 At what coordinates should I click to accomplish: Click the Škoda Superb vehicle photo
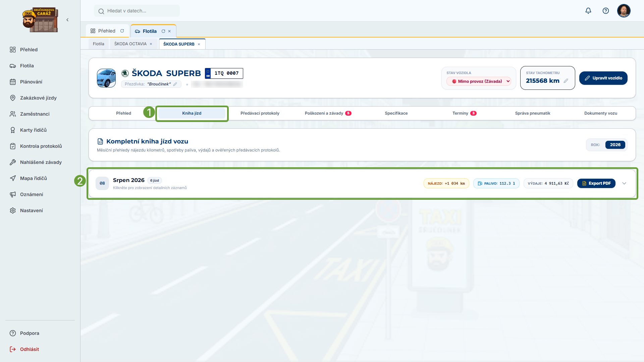(x=106, y=78)
